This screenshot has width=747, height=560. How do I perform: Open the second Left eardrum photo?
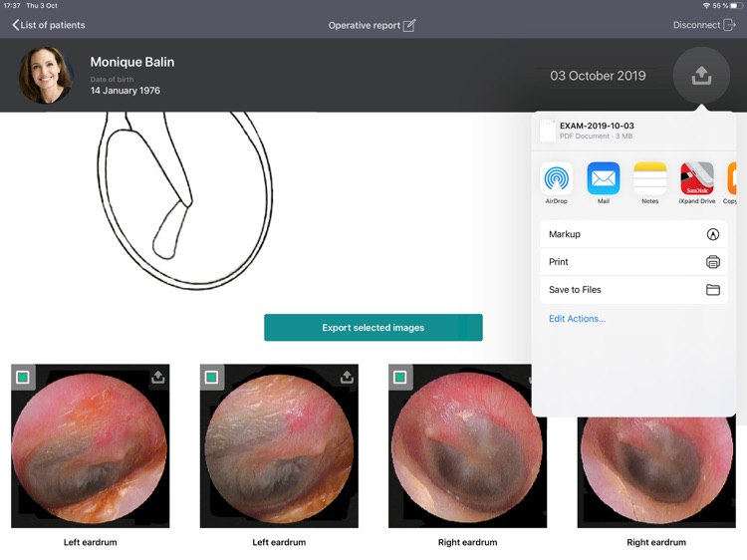(x=279, y=446)
